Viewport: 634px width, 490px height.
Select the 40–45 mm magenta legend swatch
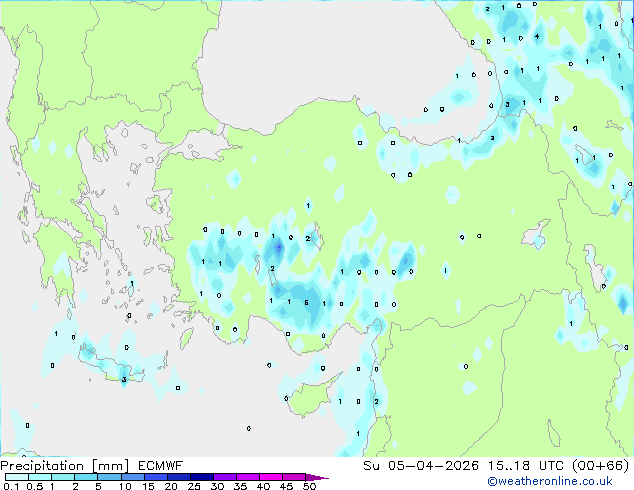[x=271, y=477]
